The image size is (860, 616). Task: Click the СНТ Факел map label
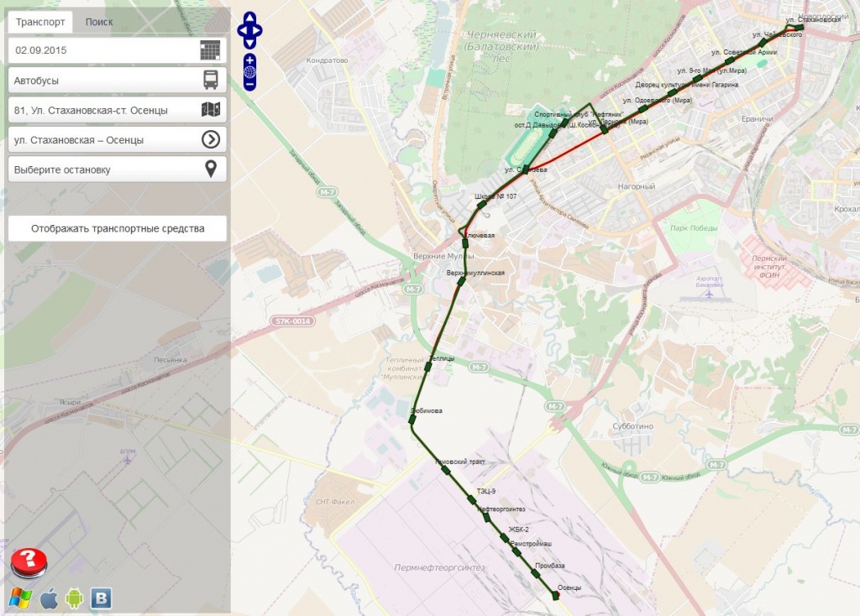pos(335,502)
